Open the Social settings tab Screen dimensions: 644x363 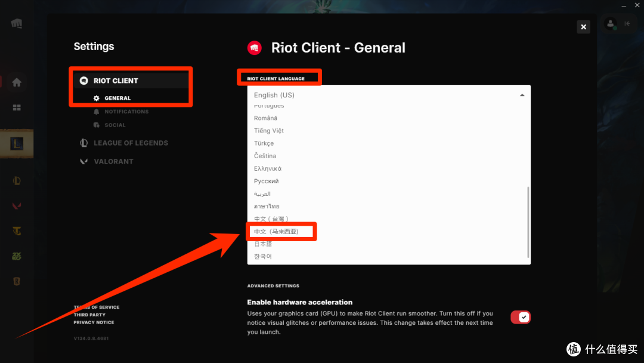tap(115, 125)
